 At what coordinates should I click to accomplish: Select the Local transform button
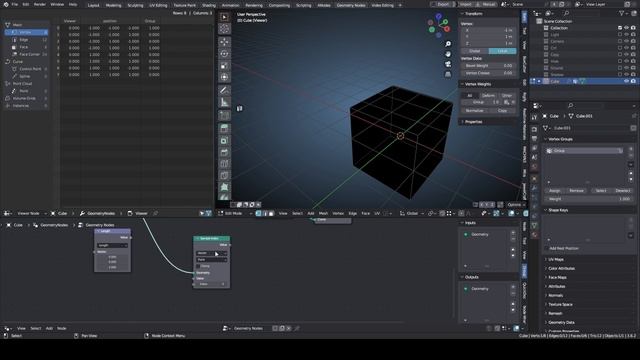coord(502,51)
